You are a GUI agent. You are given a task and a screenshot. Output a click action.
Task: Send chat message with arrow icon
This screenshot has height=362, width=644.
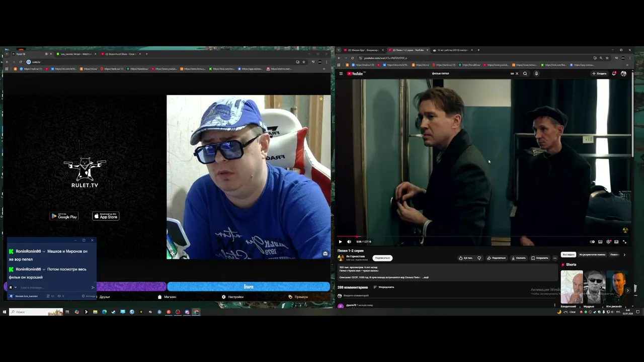click(x=93, y=287)
